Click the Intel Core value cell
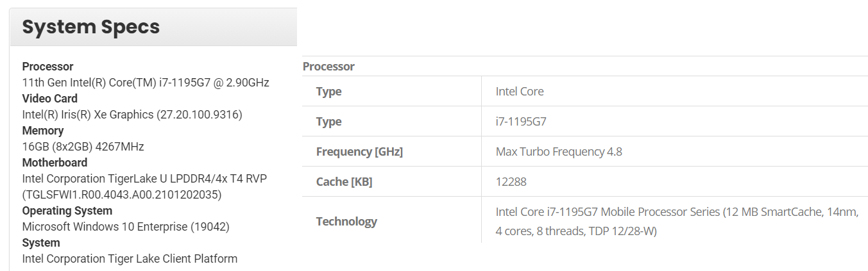 click(520, 92)
